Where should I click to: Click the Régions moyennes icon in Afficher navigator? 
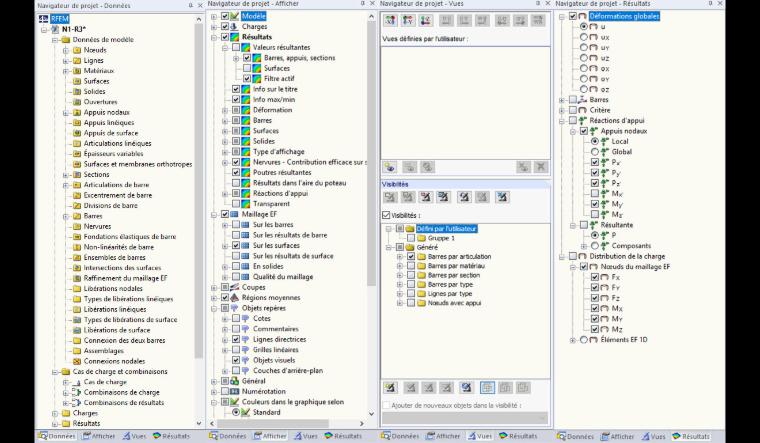235,298
